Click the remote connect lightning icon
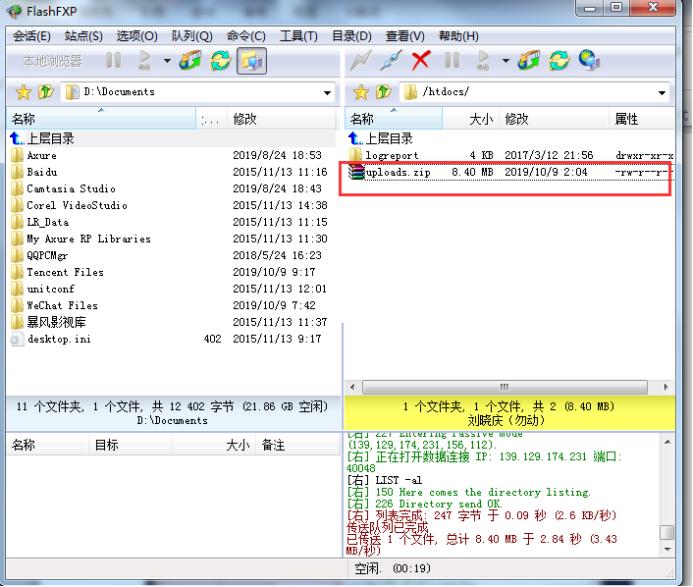The height and width of the screenshot is (587, 693). pyautogui.click(x=361, y=60)
